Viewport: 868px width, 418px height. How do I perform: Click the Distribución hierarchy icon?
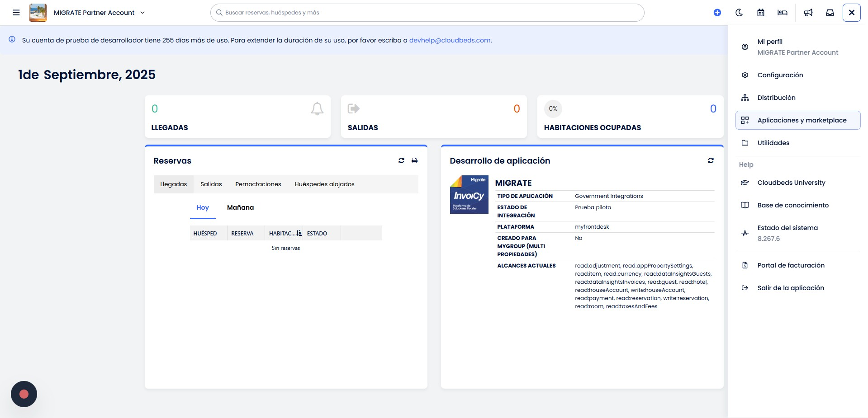[745, 98]
